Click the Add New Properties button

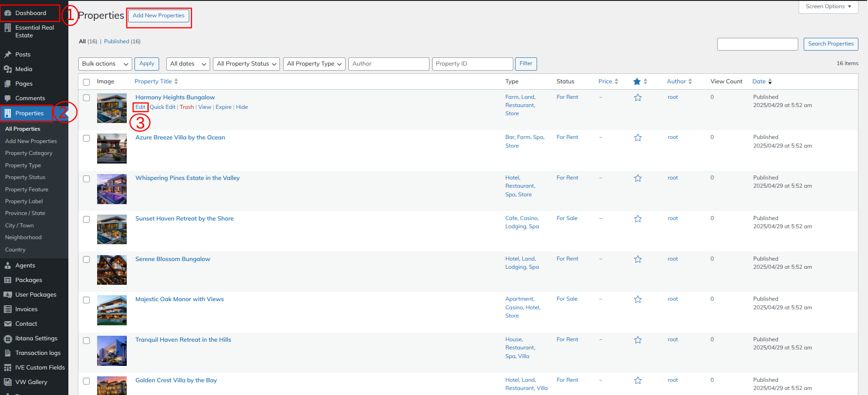pos(159,15)
